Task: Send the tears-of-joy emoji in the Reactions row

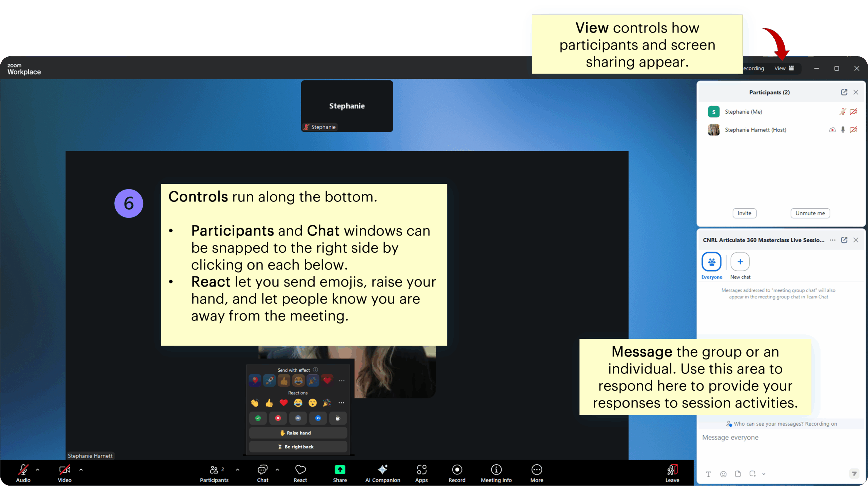Action: 298,403
